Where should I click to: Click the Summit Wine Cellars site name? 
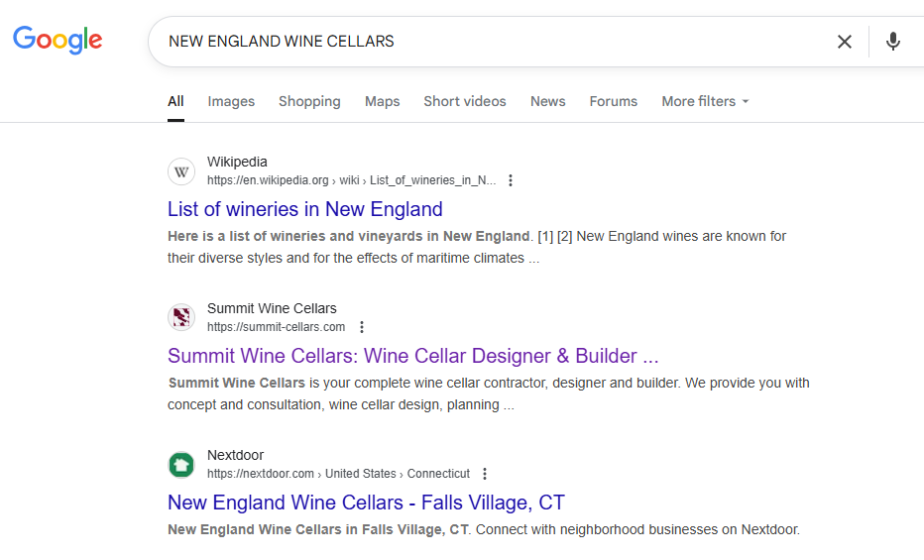click(272, 308)
